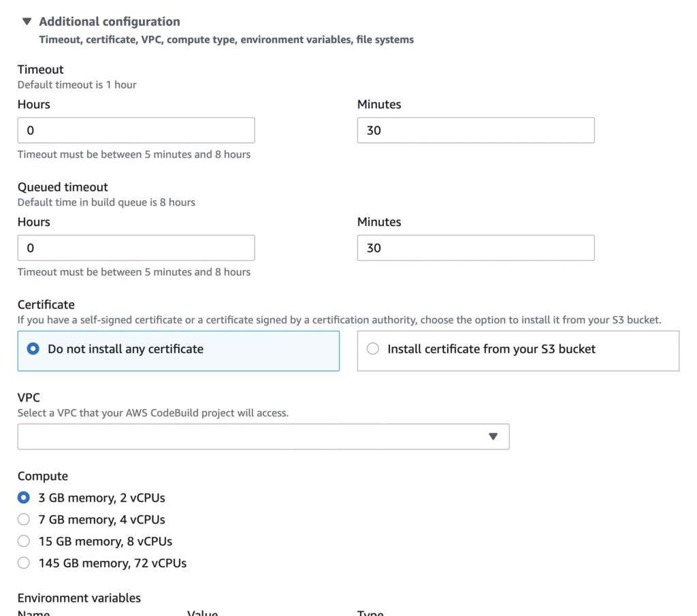The width and height of the screenshot is (697, 616).
Task: Select Do not install any certificate
Action: [32, 349]
